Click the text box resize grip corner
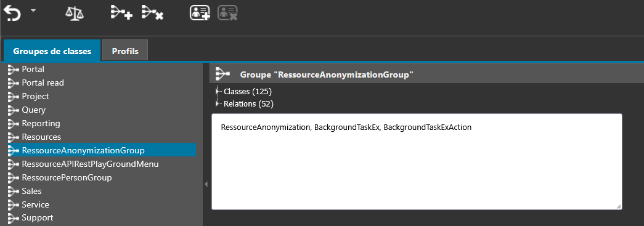The height and width of the screenshot is (226, 644). click(x=618, y=207)
